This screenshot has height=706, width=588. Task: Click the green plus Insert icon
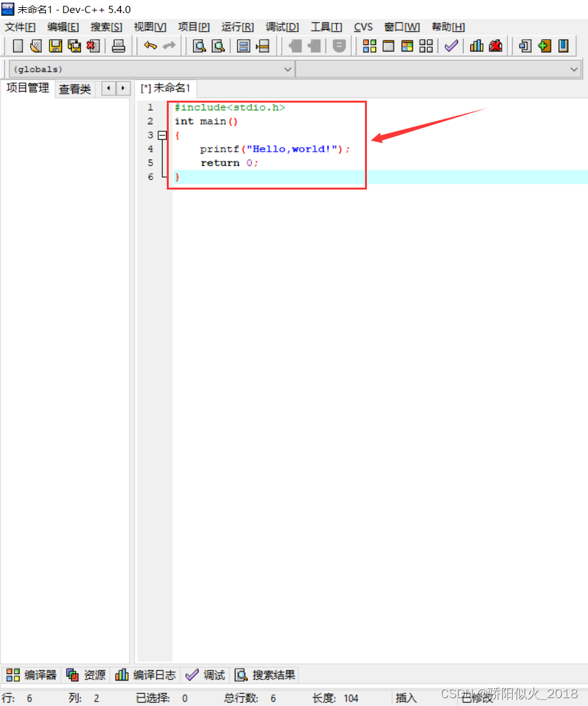[544, 46]
